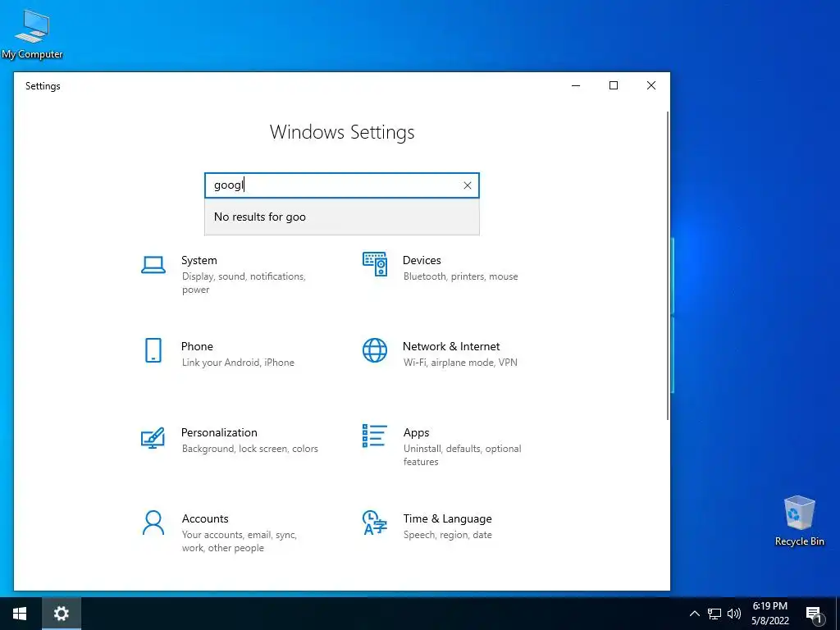Click 'Display, sound, notifications, power' description
This screenshot has width=840, height=630.
(x=244, y=283)
